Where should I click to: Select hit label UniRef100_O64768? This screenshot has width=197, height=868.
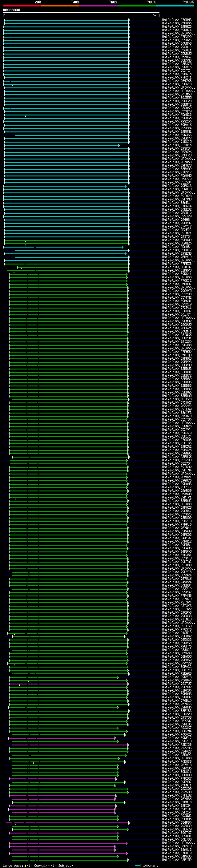(x=177, y=81)
